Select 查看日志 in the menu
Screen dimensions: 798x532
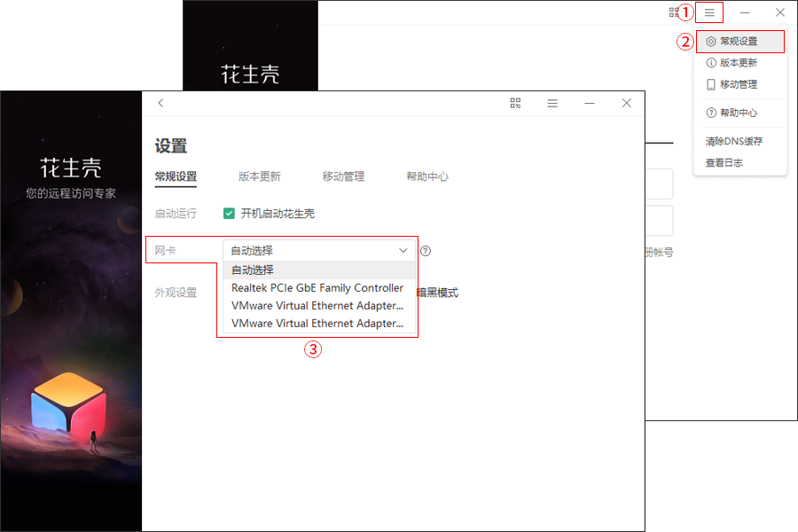point(724,163)
